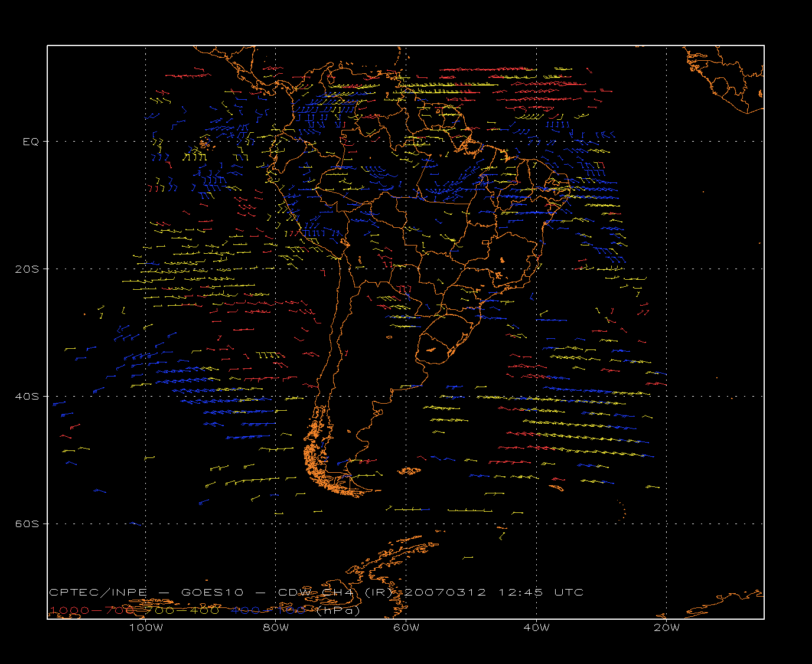Click the 60S latitude label
Image resolution: width=812 pixels, height=664 pixels.
[x=27, y=524]
